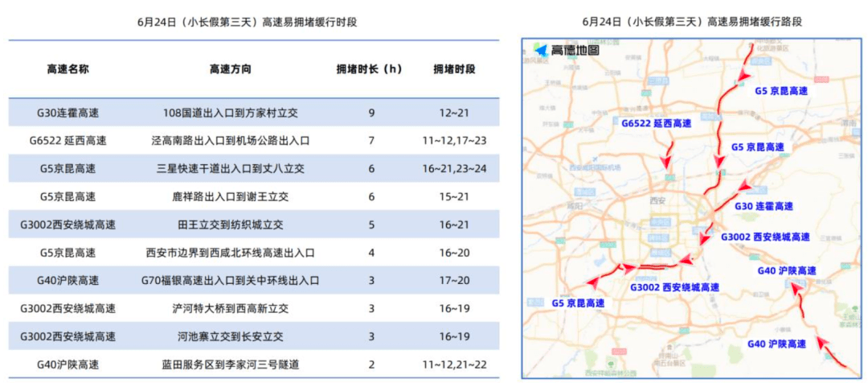Click the 11~12,17~23 time period cell
The width and height of the screenshot is (868, 383).
[453, 140]
